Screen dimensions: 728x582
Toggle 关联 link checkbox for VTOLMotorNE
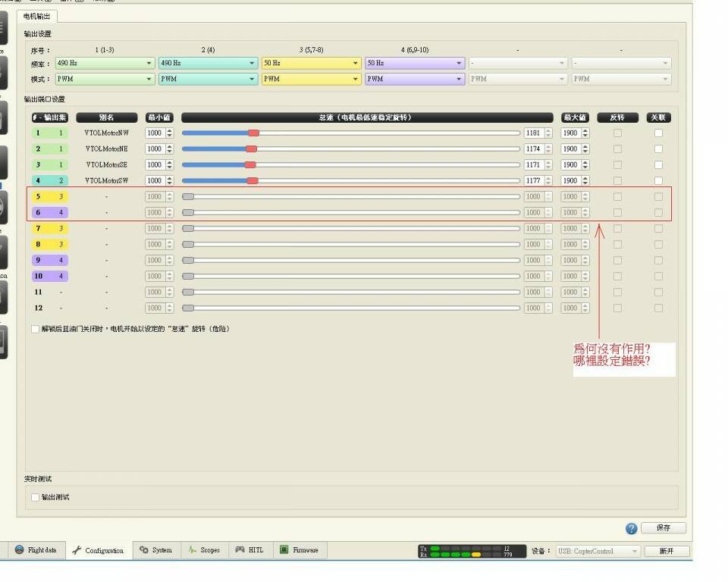click(x=658, y=149)
